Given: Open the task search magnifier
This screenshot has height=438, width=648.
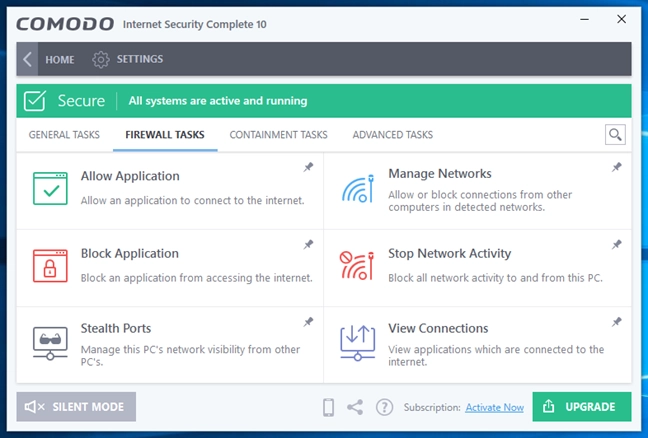Looking at the screenshot, I should pos(615,135).
